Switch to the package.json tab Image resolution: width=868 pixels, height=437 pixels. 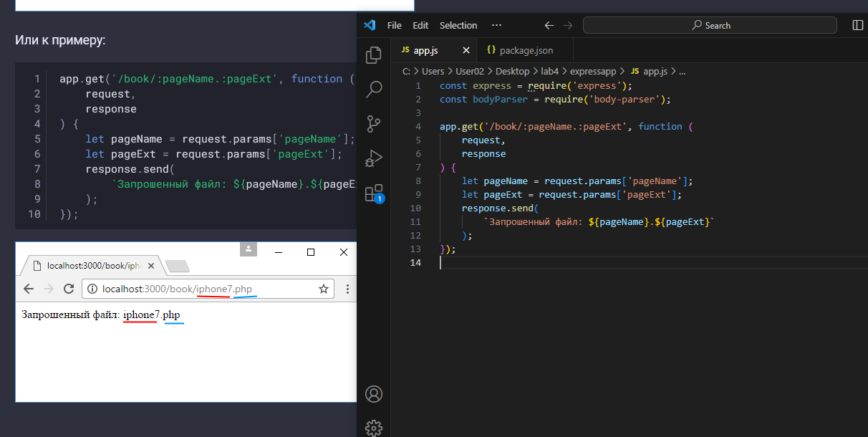526,51
